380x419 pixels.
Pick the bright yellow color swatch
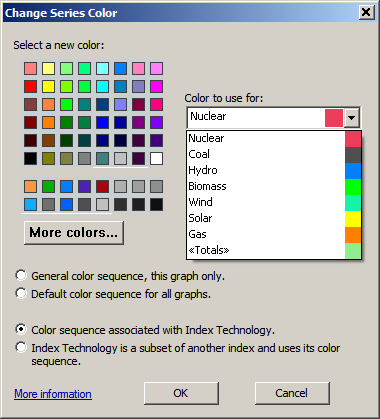[48, 86]
